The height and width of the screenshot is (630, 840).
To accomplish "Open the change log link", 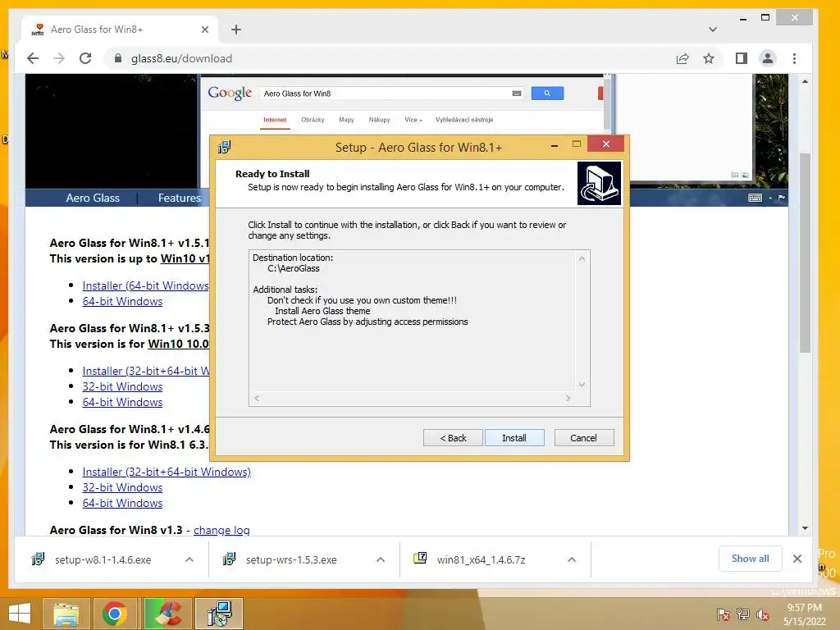I will [221, 530].
